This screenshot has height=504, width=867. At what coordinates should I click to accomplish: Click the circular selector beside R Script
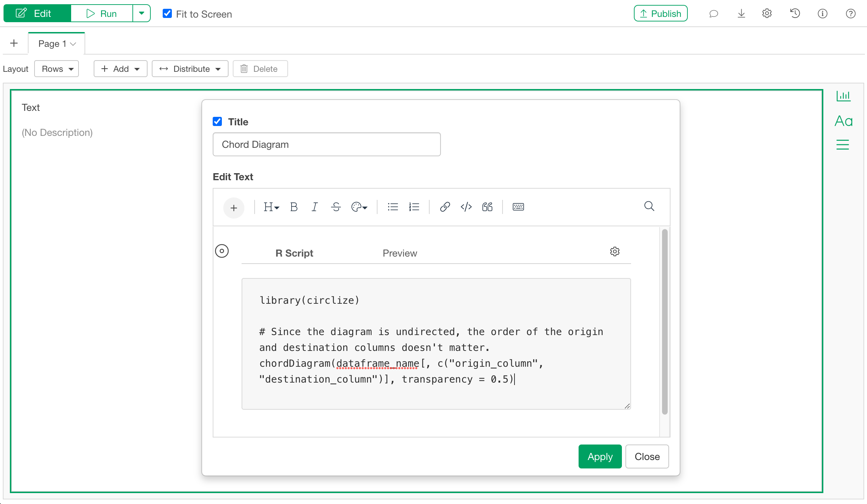click(222, 251)
